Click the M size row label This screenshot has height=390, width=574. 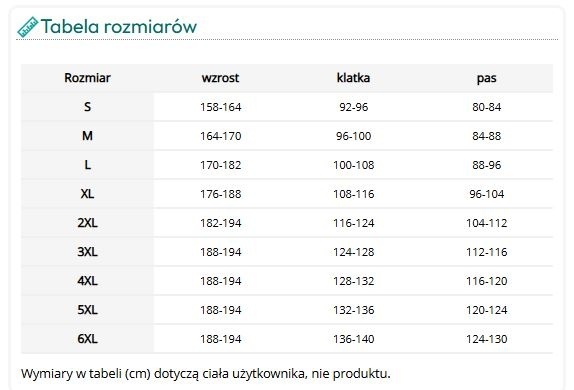click(x=87, y=136)
